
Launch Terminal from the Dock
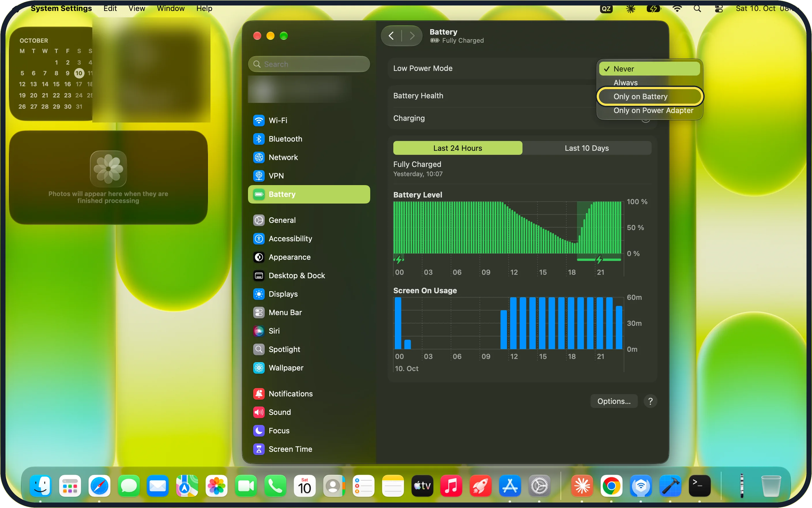pyautogui.click(x=700, y=486)
